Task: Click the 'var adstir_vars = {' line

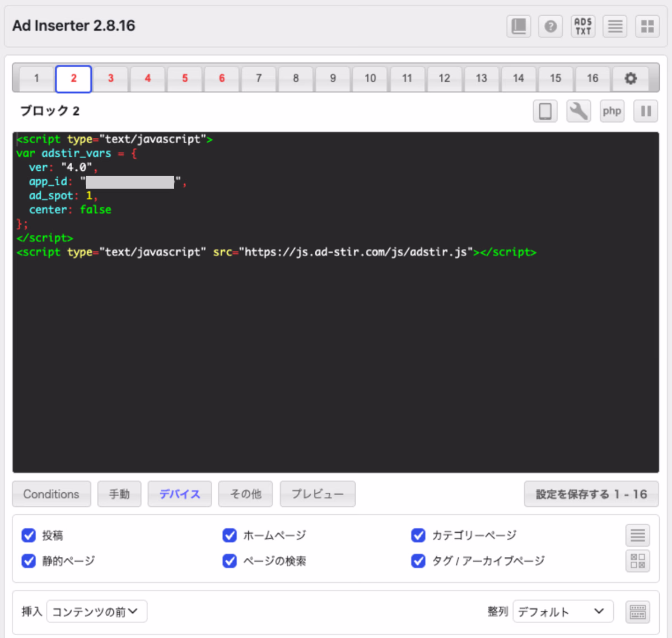Action: click(77, 153)
